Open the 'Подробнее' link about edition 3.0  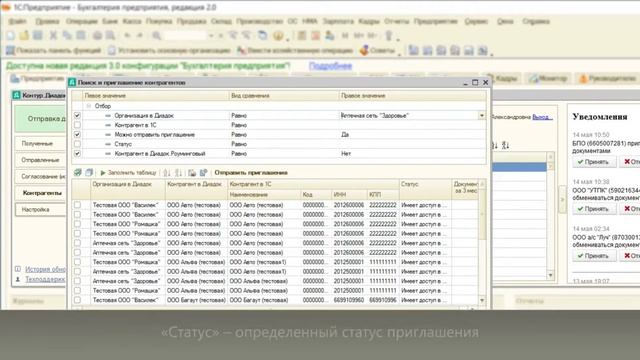pos(330,66)
